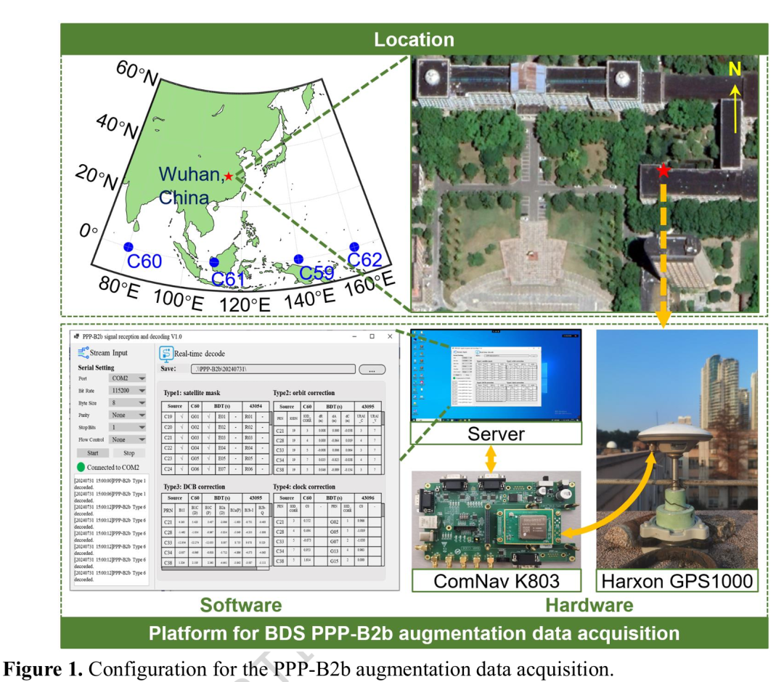Click the C60 satellite dot on the map

[128, 247]
